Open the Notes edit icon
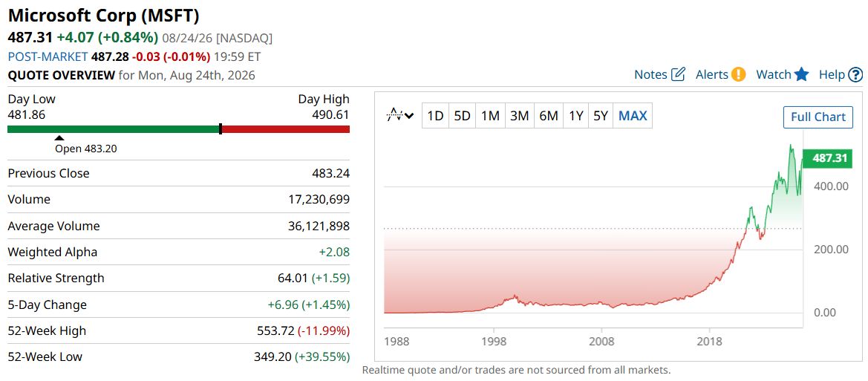Image resolution: width=868 pixels, height=381 pixels. 678,74
